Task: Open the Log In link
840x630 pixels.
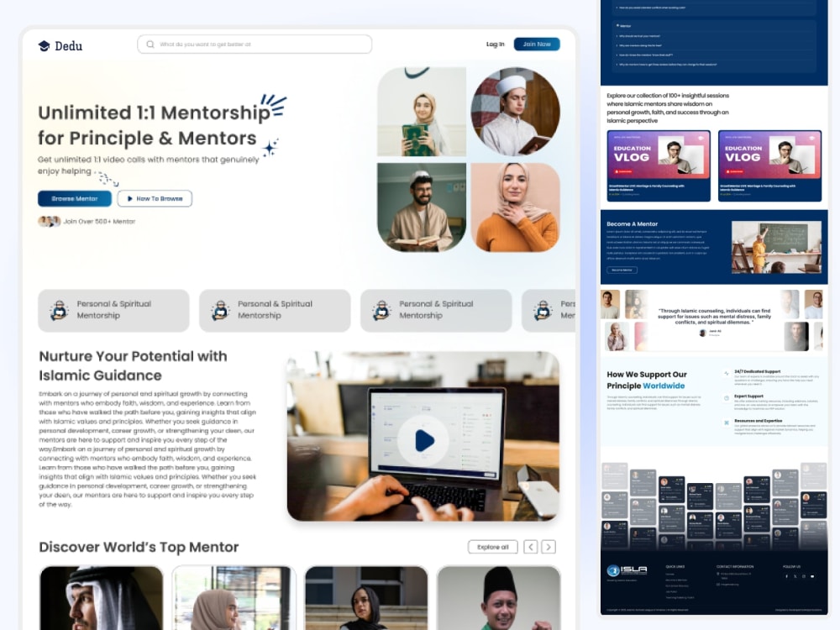Action: pos(495,45)
